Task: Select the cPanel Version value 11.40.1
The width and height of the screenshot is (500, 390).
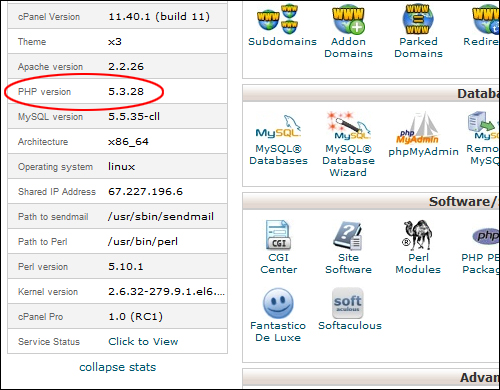Action: click(159, 17)
